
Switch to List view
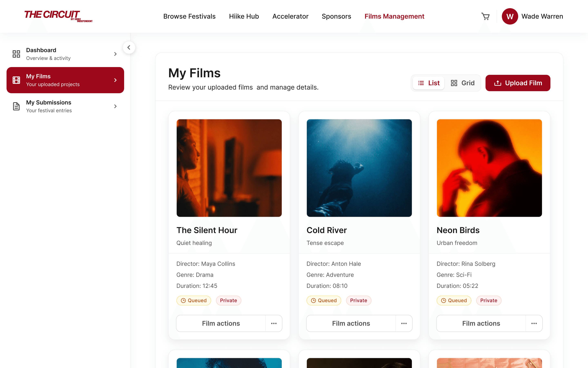tap(429, 83)
